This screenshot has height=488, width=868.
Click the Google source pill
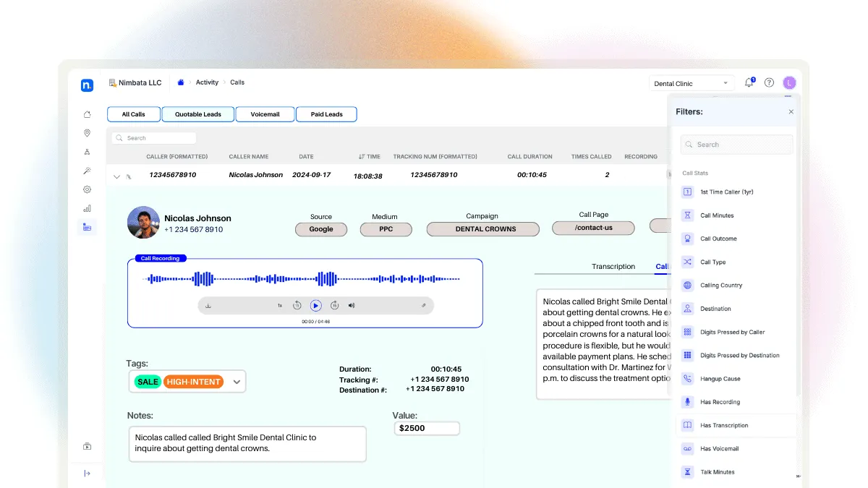click(x=321, y=229)
